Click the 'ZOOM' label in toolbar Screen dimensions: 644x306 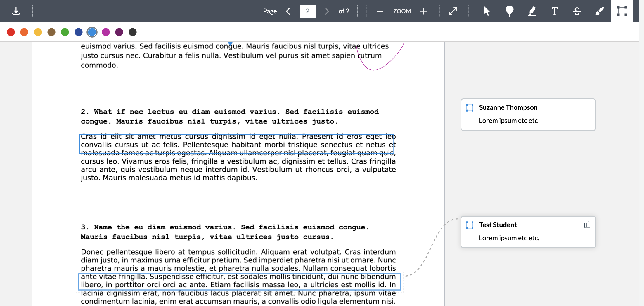(x=402, y=11)
